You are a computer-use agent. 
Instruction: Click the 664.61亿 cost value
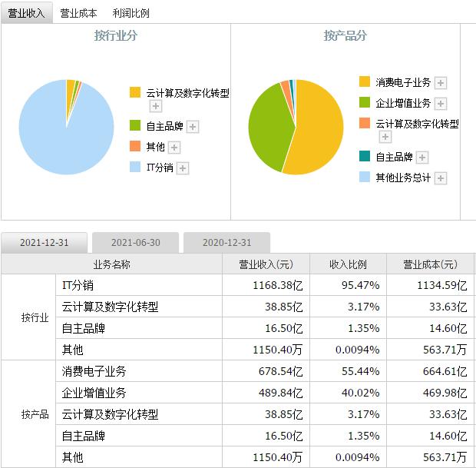click(x=445, y=371)
